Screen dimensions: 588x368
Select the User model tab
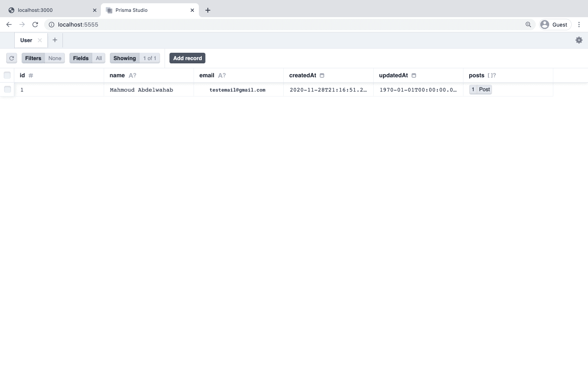point(26,40)
